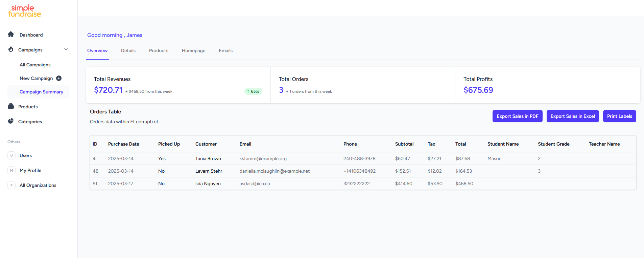
Task: Click the Good morning, James greeting
Action: [x=115, y=35]
